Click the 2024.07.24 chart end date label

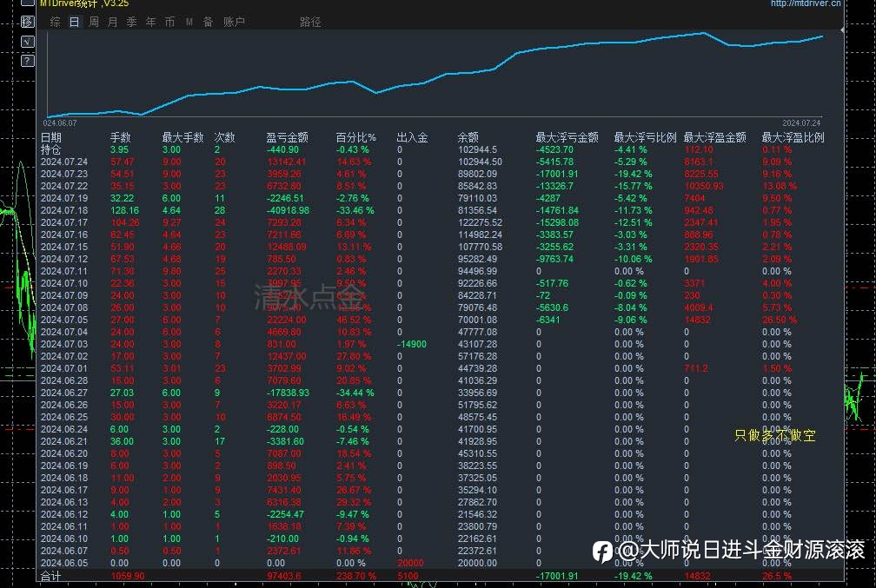coord(801,122)
